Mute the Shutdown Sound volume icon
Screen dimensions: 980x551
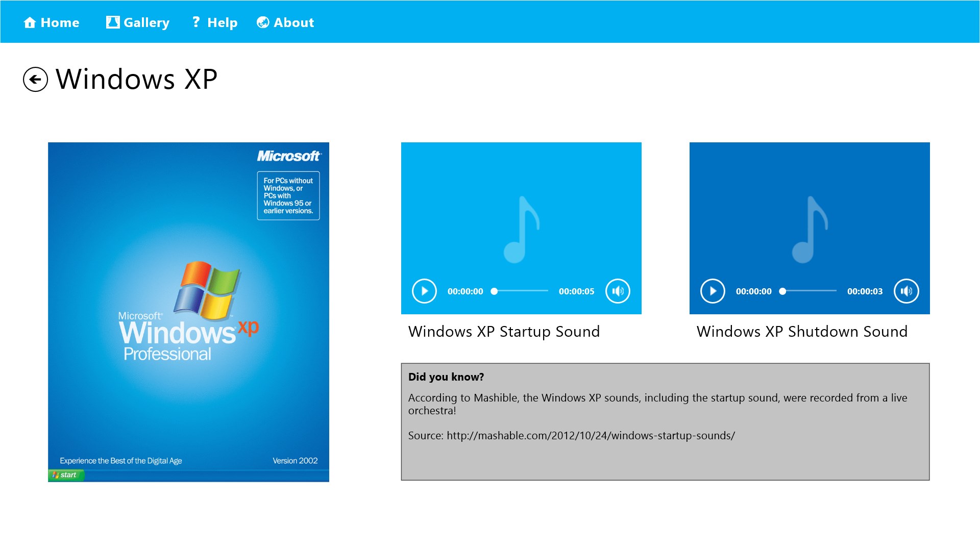[x=906, y=291]
